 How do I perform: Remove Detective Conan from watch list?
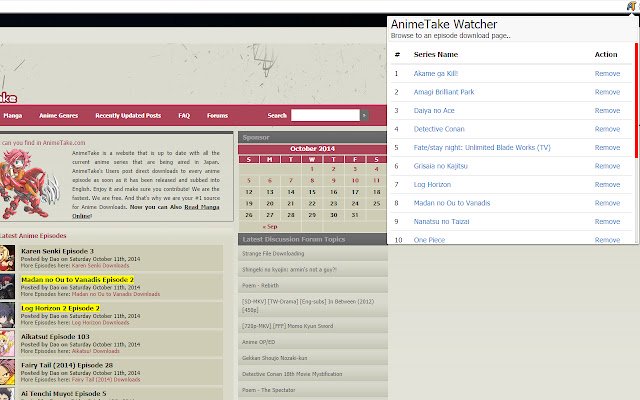click(607, 129)
